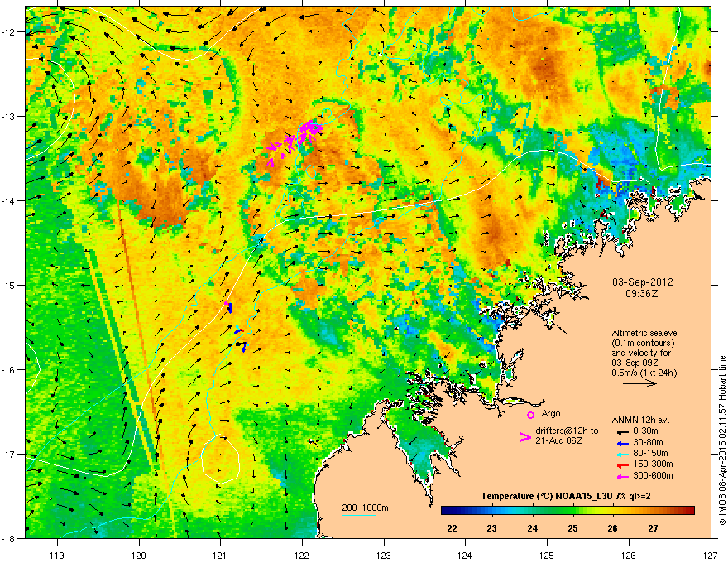Click the '80-150m' depth label
This screenshot has width=728, height=563.
pos(650,454)
